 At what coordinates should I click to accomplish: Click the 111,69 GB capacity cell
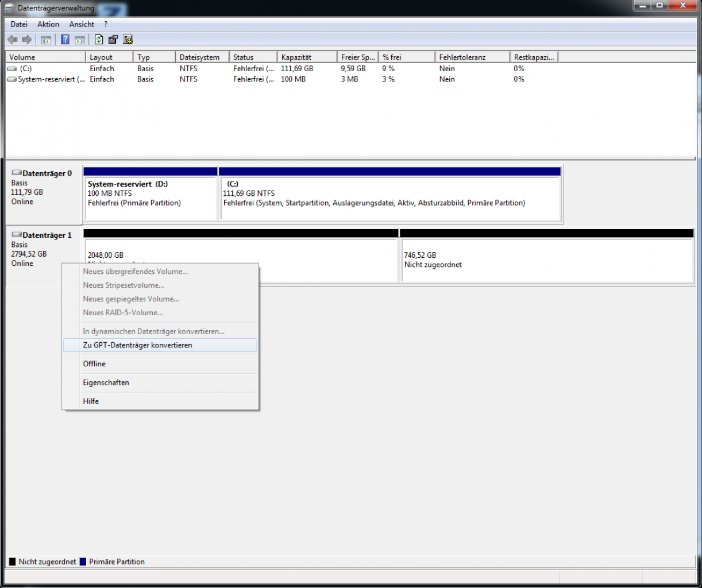[x=297, y=68]
